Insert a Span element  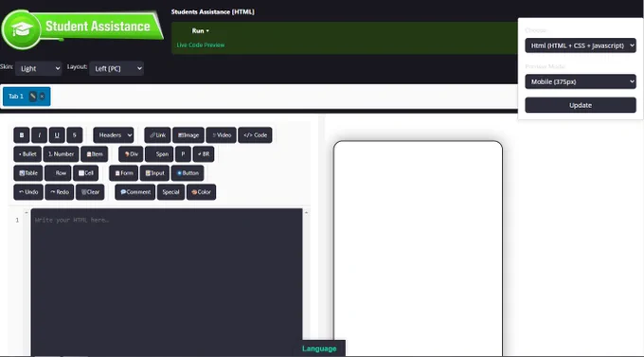159,154
